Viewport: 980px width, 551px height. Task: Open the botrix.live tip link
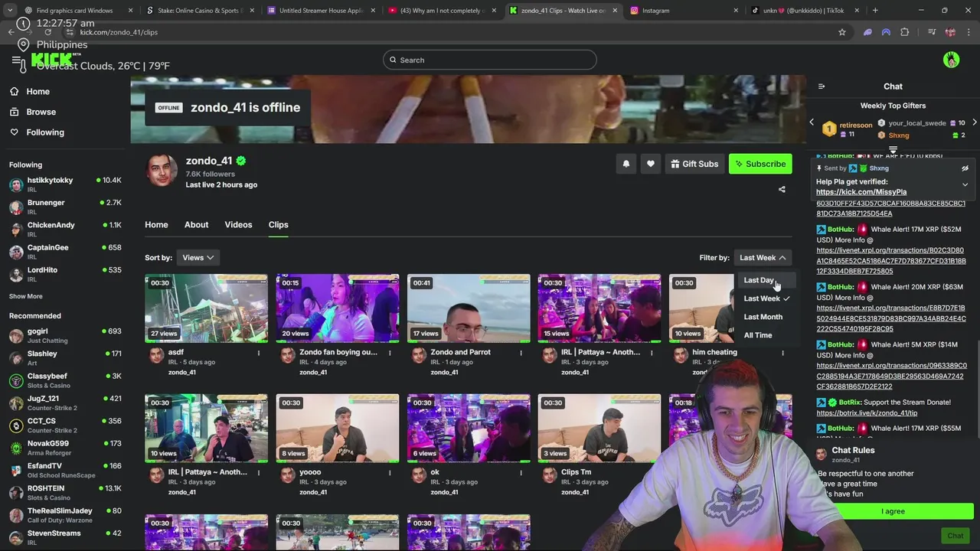(x=867, y=413)
